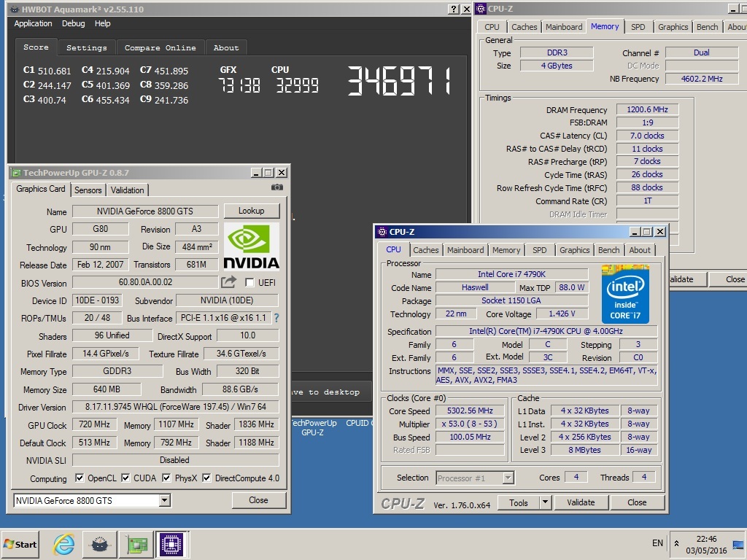Open the About tab in front CPU-Z window
747x560 pixels.
[640, 250]
